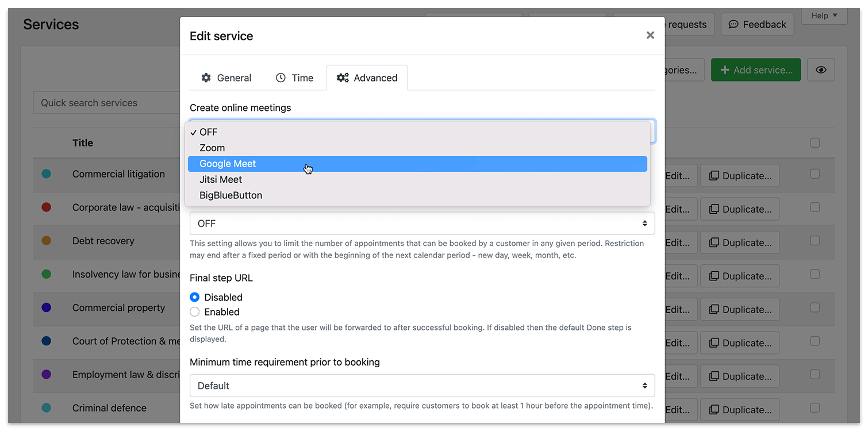The height and width of the screenshot is (431, 868).
Task: Duplicate the Commercial property service
Action: point(740,309)
